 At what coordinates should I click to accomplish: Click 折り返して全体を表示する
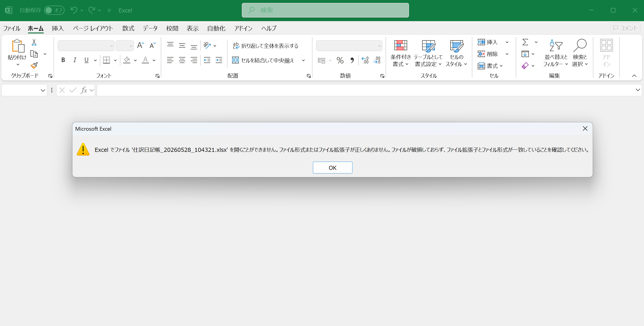(x=265, y=46)
